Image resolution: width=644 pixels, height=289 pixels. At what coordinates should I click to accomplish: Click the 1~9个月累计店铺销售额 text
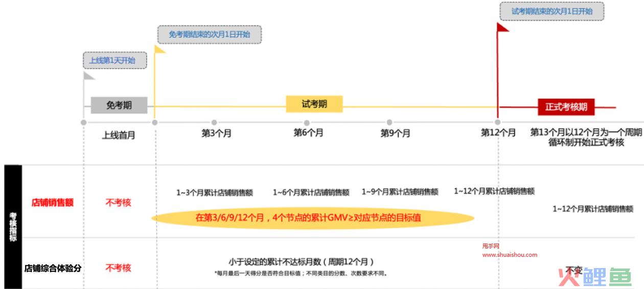tap(400, 192)
